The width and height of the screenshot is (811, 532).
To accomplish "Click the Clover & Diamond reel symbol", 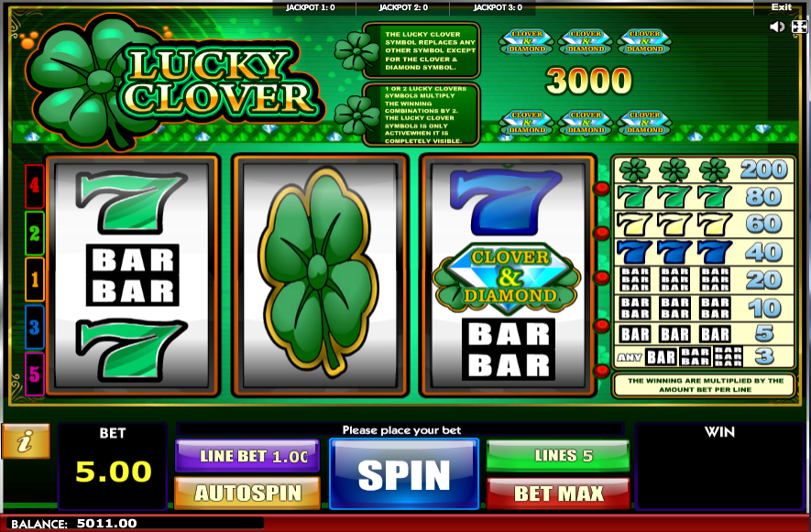I will pyautogui.click(x=508, y=278).
